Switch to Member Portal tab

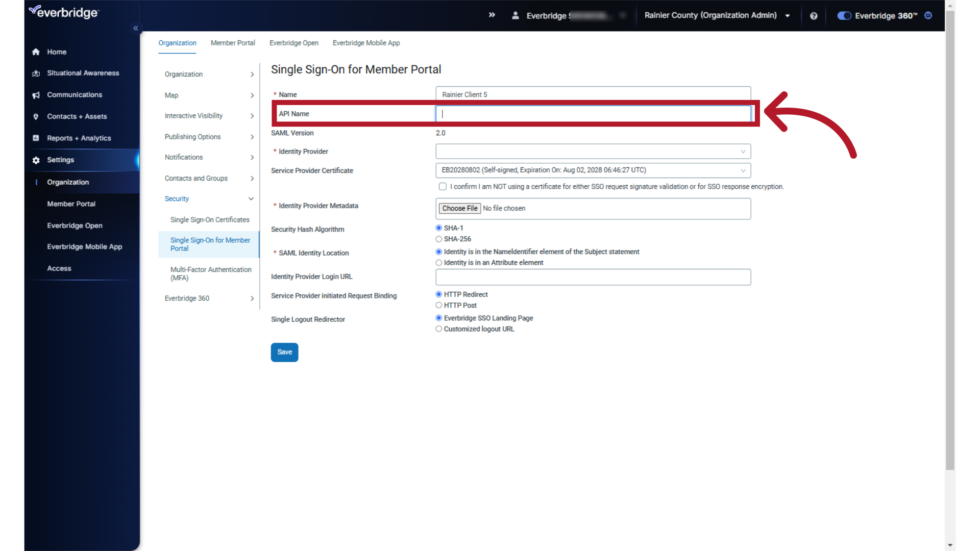[232, 42]
